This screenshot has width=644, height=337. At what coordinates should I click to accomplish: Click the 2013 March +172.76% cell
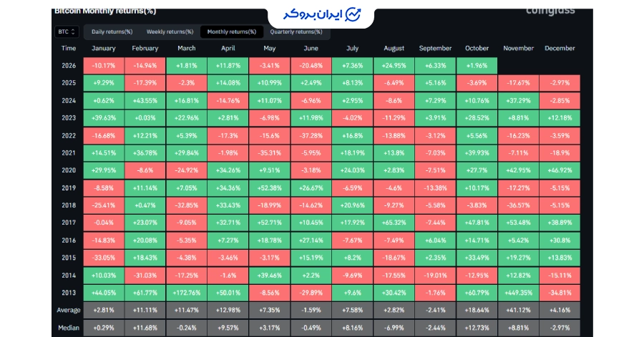point(187,293)
